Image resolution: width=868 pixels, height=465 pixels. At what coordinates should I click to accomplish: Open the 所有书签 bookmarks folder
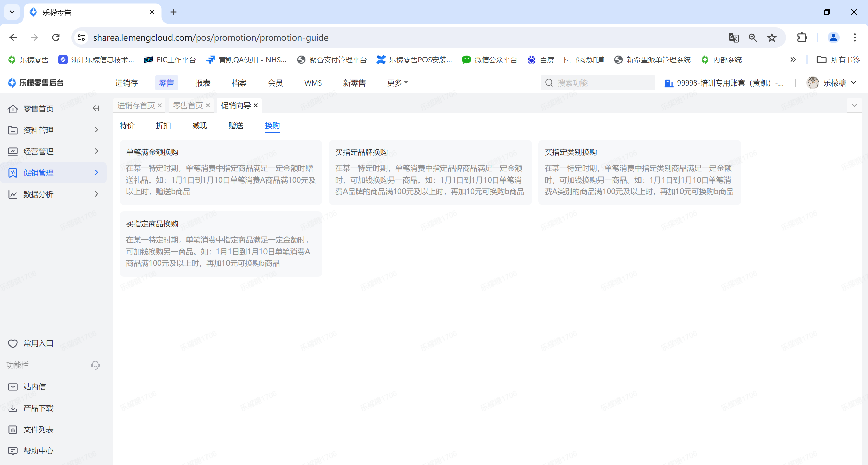click(x=839, y=60)
